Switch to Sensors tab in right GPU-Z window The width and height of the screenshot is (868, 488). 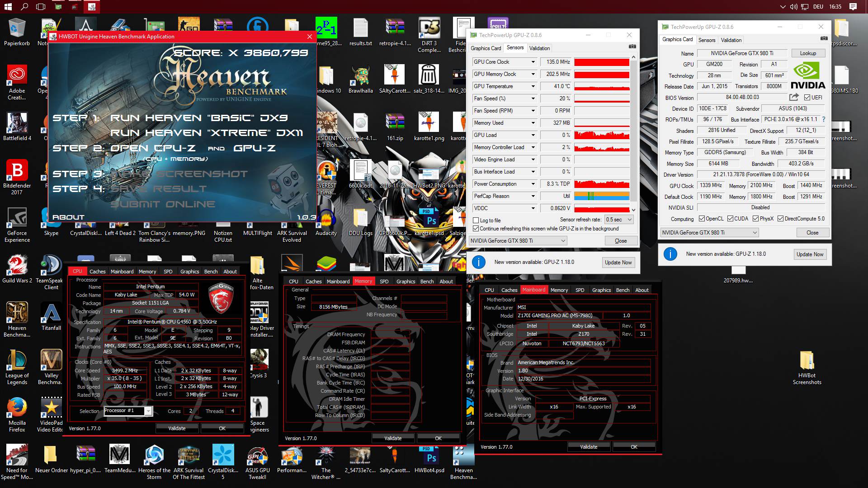pyautogui.click(x=707, y=40)
